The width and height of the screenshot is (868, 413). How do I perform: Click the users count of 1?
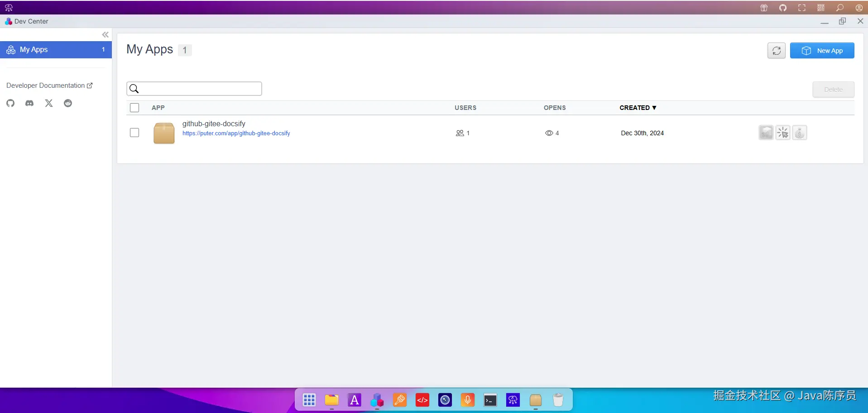click(x=463, y=133)
